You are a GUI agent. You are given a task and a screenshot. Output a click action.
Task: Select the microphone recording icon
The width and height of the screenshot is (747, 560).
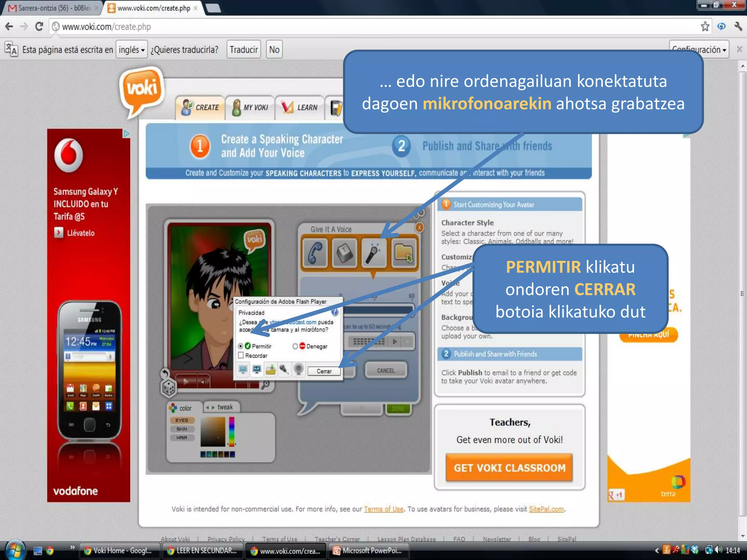(x=373, y=253)
